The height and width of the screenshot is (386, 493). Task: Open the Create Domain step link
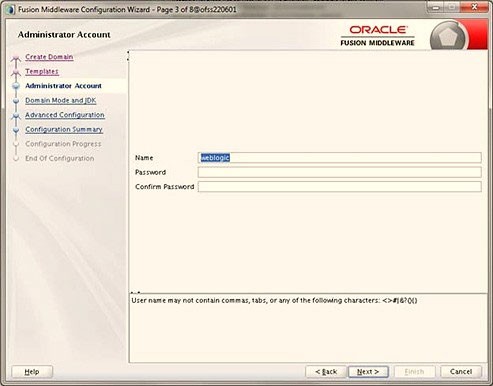tap(49, 57)
